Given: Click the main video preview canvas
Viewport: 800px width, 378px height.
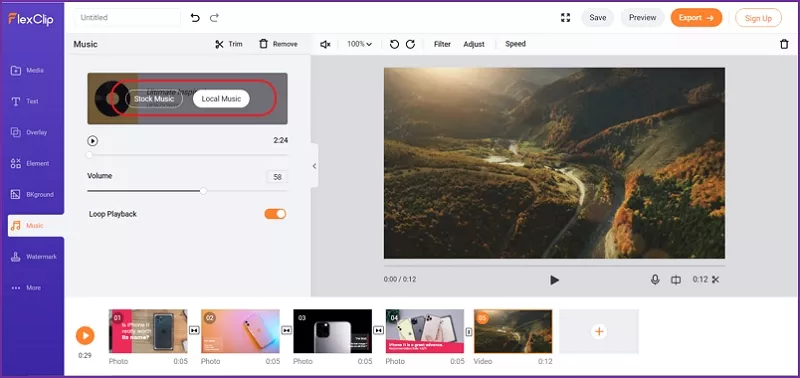Looking at the screenshot, I should (x=554, y=163).
